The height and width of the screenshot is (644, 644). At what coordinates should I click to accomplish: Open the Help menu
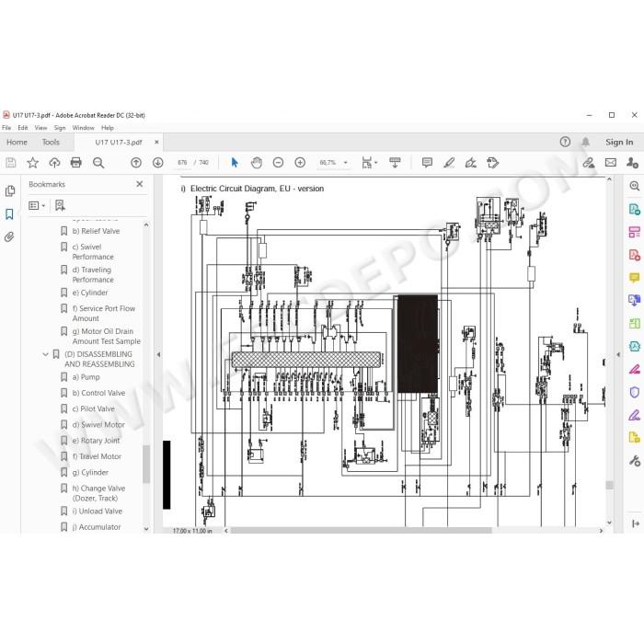[108, 128]
